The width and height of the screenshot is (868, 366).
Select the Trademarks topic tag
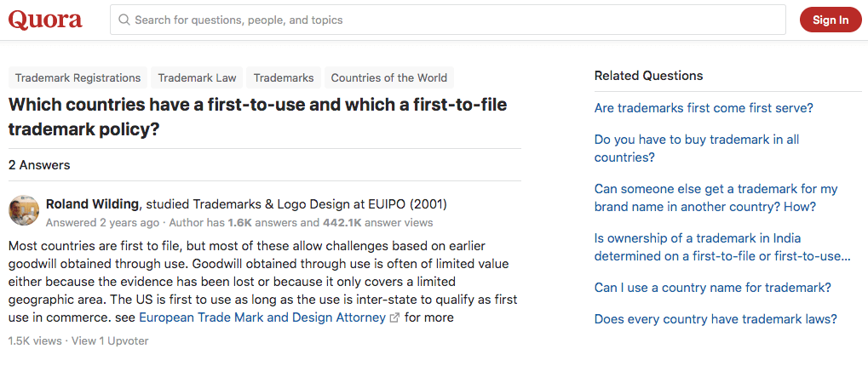pos(284,78)
